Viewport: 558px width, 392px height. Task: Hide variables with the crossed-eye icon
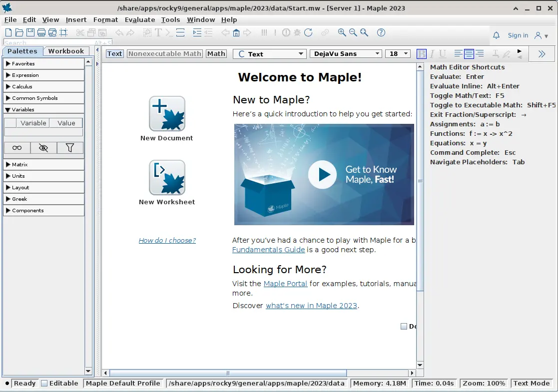(x=43, y=148)
